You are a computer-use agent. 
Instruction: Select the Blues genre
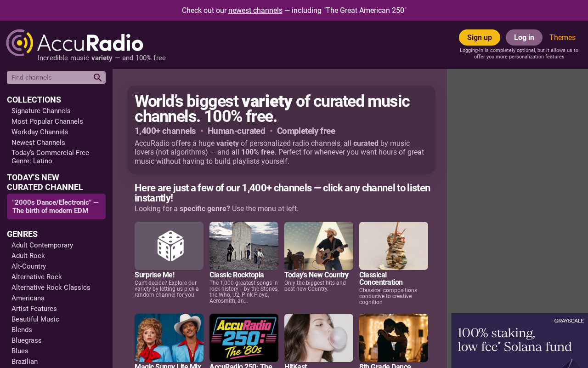(x=20, y=351)
